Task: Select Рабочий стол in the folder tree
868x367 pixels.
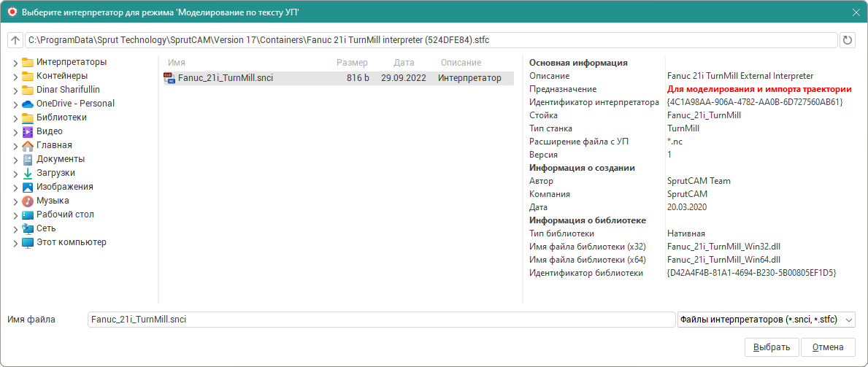Action: (65, 215)
